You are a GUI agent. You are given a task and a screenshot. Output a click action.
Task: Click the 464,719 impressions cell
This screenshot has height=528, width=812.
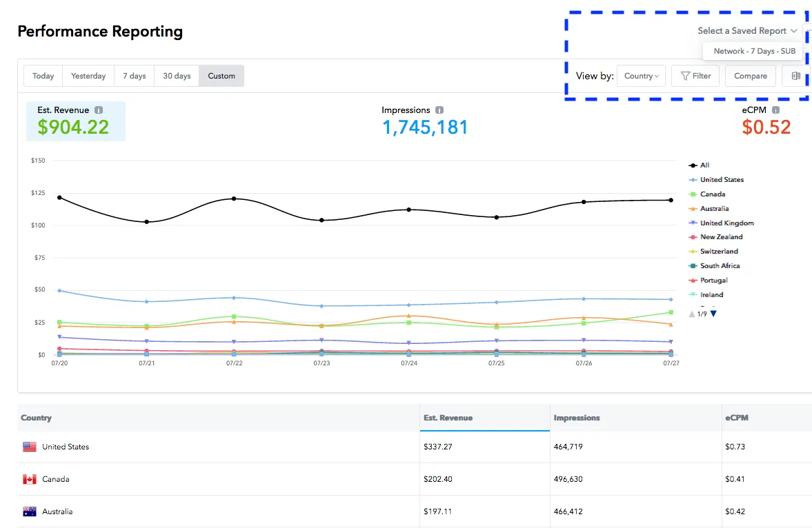coord(568,447)
